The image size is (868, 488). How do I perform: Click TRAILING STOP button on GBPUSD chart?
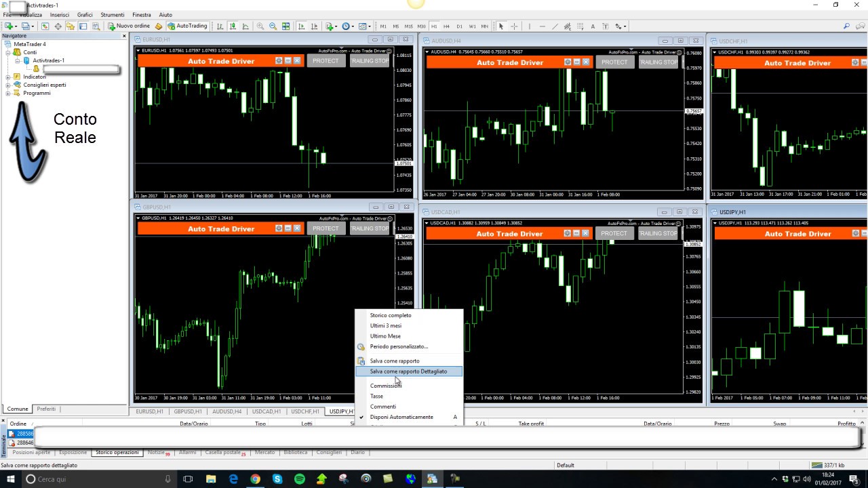[x=370, y=228]
